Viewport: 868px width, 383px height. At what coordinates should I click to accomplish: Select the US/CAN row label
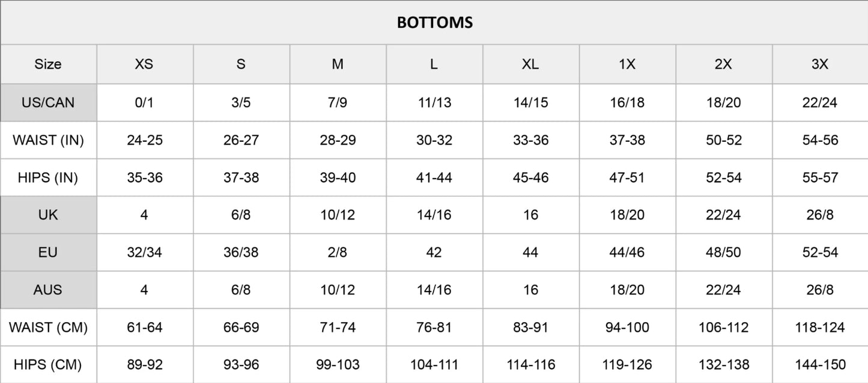tap(48, 102)
